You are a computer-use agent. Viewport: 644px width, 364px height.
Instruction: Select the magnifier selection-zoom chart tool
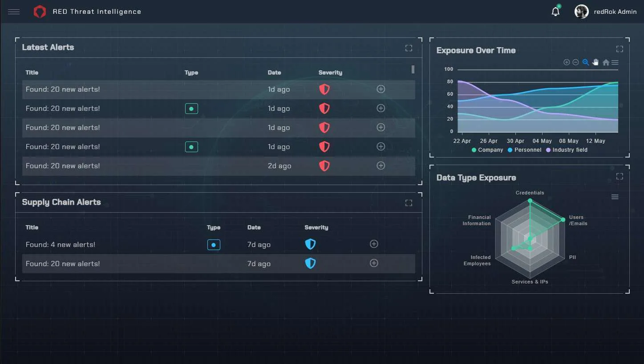point(586,62)
